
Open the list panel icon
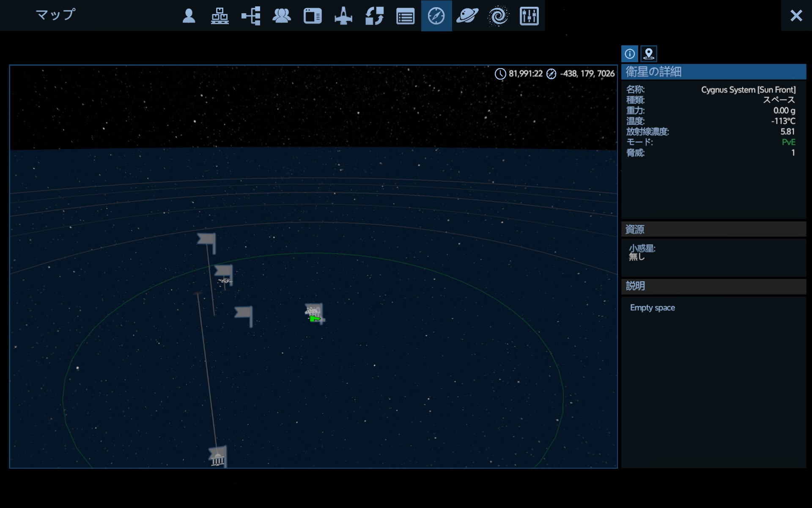pos(405,17)
